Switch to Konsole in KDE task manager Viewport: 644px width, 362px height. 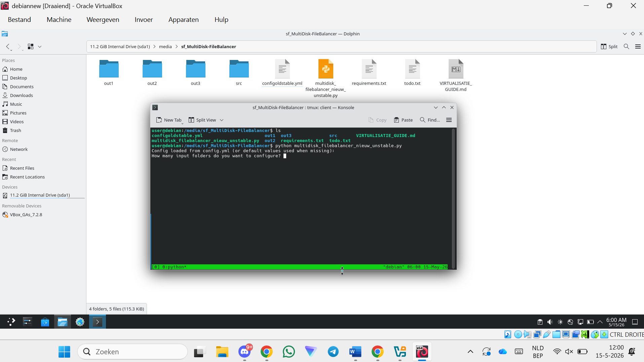coord(98,322)
